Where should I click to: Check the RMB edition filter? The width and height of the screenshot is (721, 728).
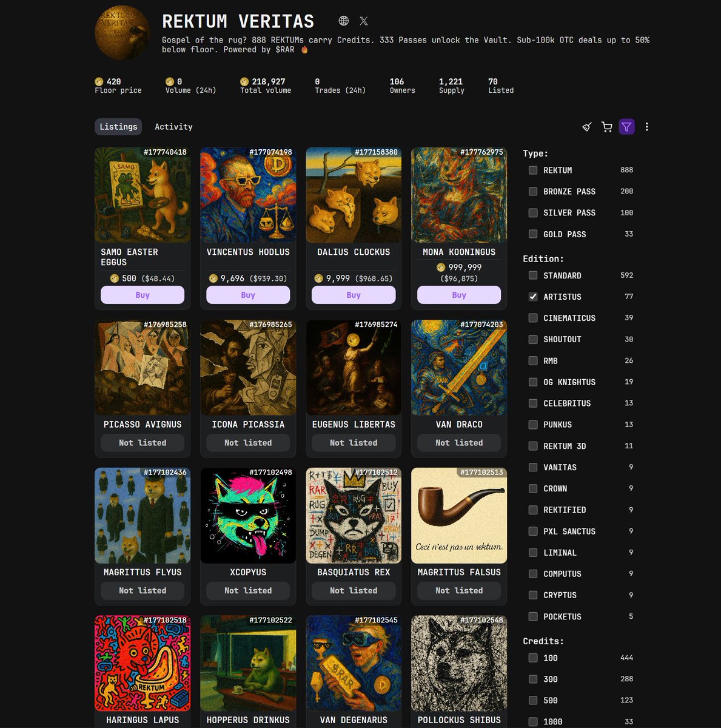coord(533,361)
